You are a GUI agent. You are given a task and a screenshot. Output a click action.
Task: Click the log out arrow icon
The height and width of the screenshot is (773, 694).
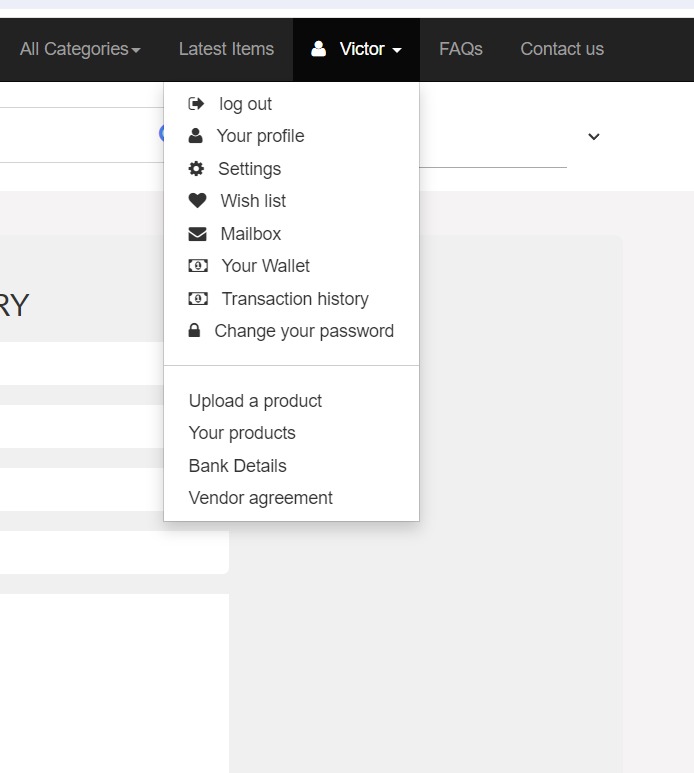[x=196, y=104]
